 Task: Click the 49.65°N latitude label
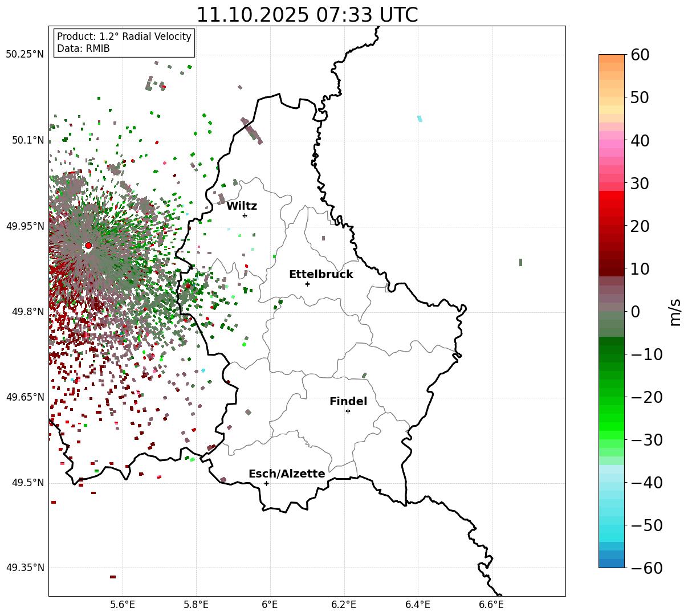click(x=25, y=397)
